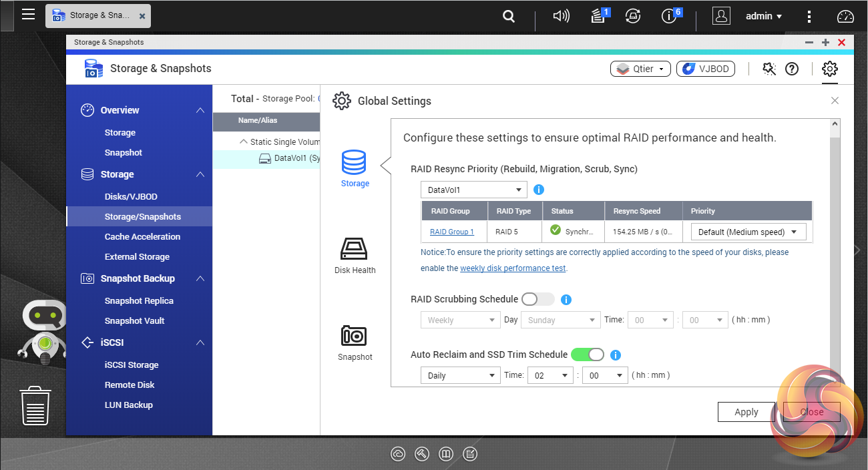Open background tasks icon in top bar
This screenshot has width=868, height=470.
pyautogui.click(x=632, y=17)
